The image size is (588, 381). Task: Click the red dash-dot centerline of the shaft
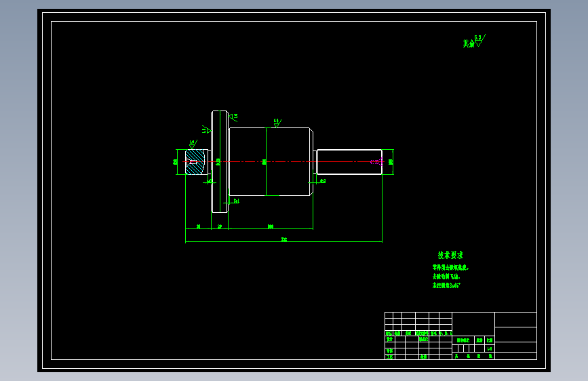coord(283,161)
